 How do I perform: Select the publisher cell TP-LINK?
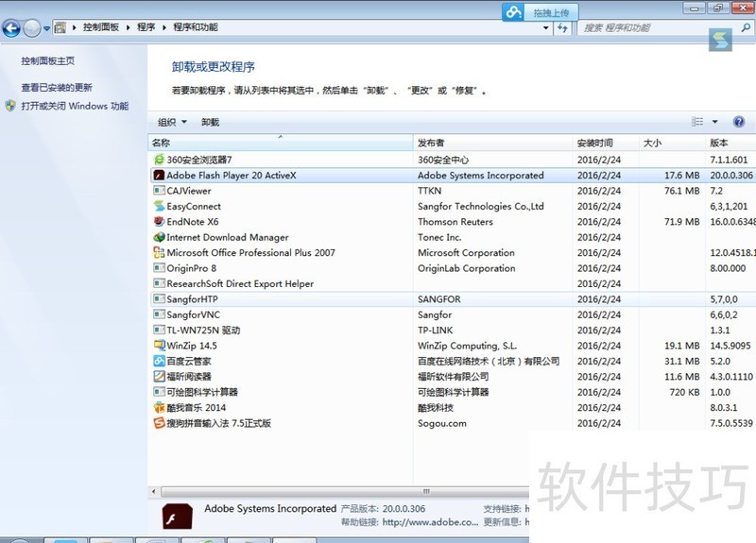(x=435, y=330)
